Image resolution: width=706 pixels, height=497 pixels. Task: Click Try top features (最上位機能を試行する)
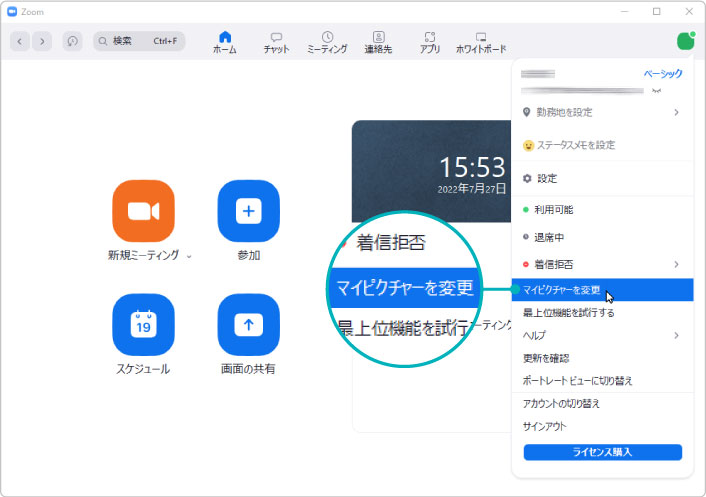point(602,312)
